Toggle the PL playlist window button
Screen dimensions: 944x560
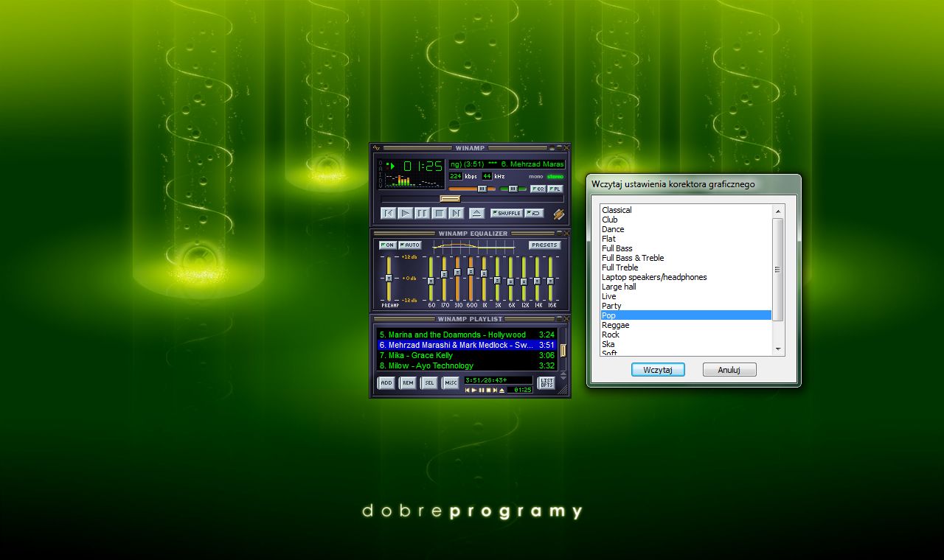click(555, 189)
